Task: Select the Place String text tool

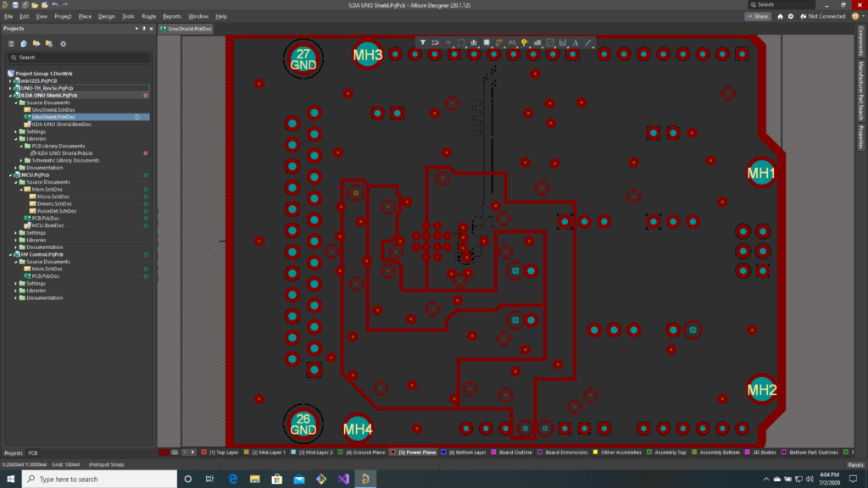Action: click(576, 42)
